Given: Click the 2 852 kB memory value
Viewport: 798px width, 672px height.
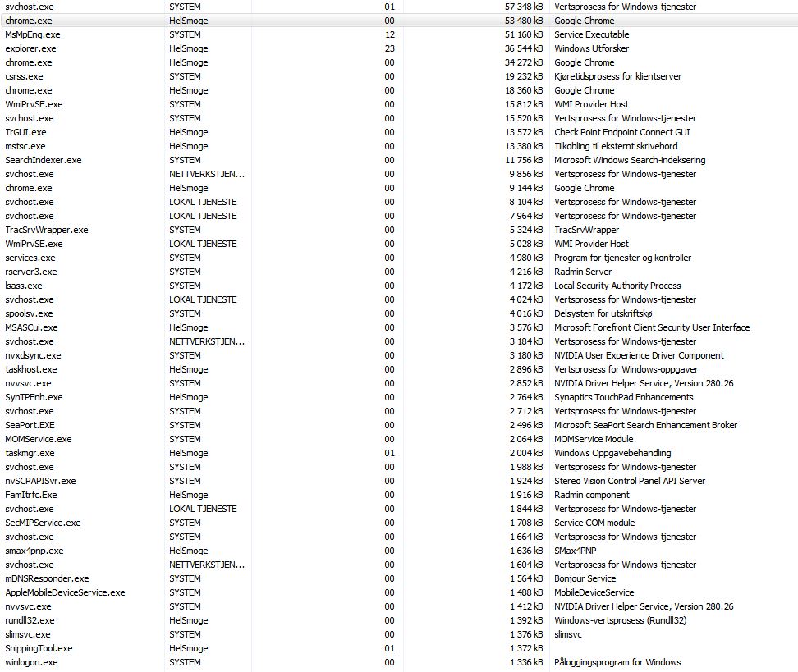Looking at the screenshot, I should (526, 383).
